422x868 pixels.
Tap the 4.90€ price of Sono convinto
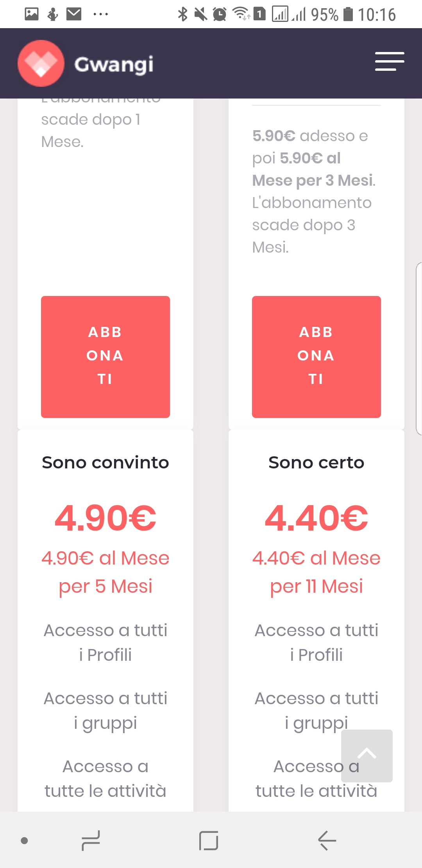[105, 518]
